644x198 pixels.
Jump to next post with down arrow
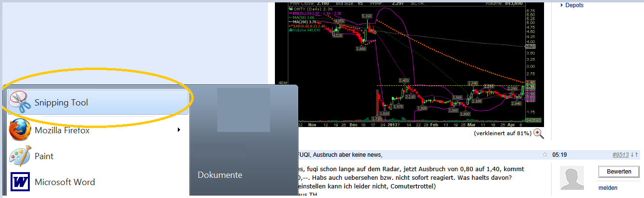[632, 154]
